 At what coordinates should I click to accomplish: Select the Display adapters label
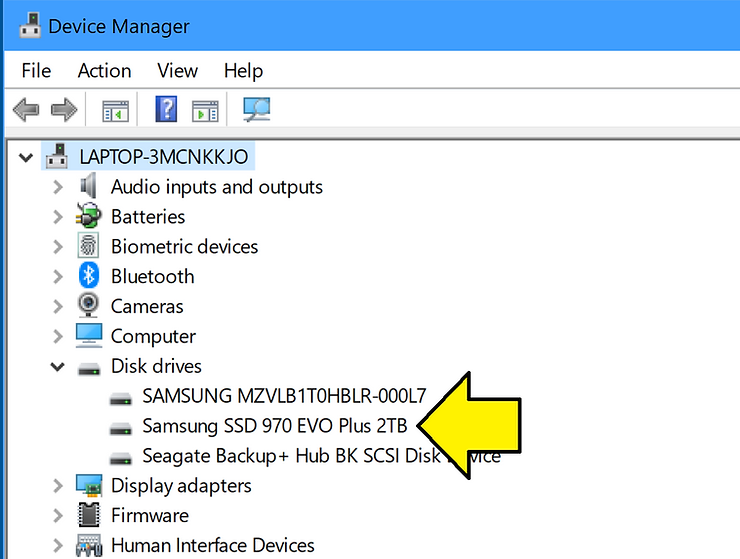tap(181, 485)
